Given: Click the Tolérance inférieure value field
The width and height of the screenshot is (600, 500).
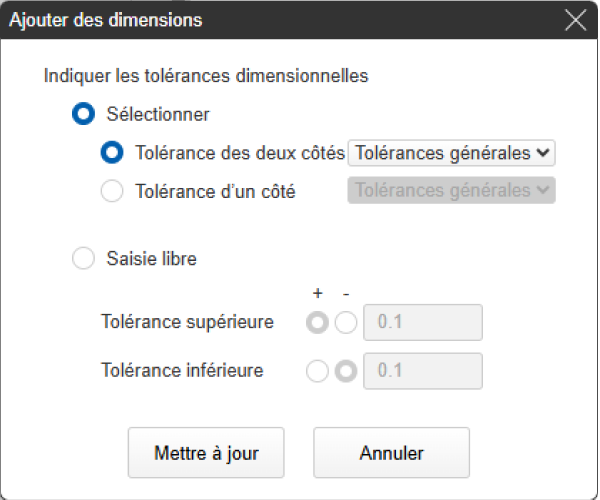Looking at the screenshot, I should (423, 371).
